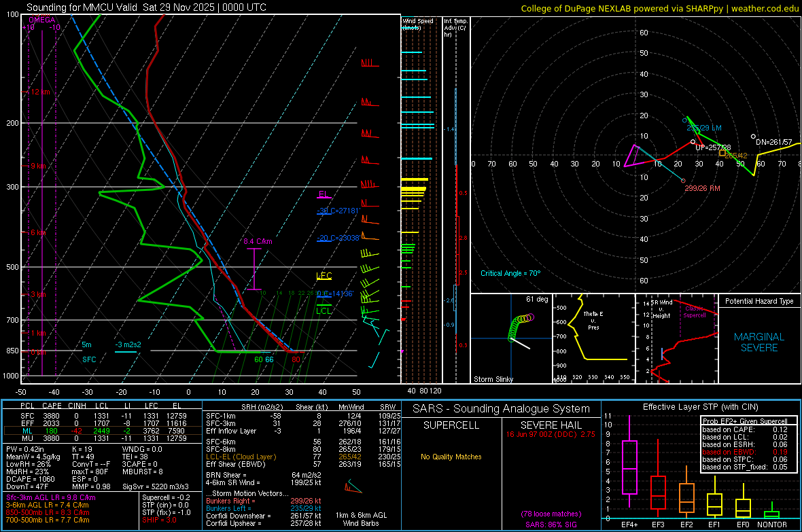This screenshot has width=802, height=532.
Task: Click the green LCL level label
Action: [x=324, y=311]
